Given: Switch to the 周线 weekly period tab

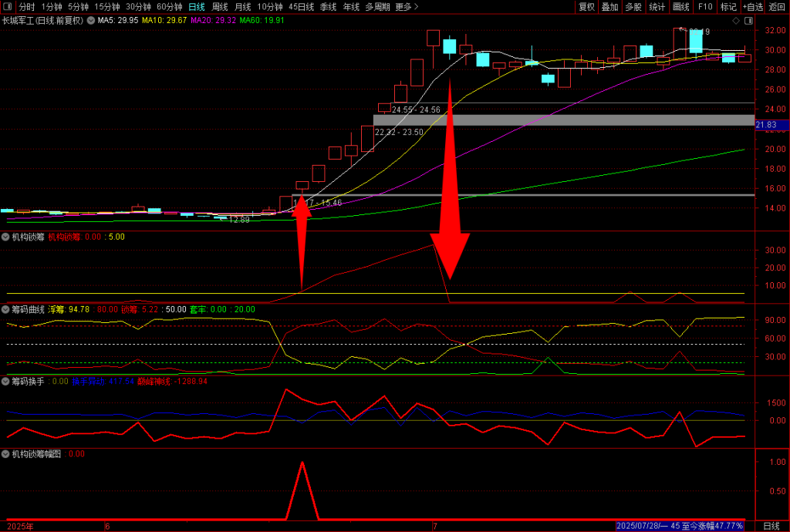Looking at the screenshot, I should (x=220, y=7).
